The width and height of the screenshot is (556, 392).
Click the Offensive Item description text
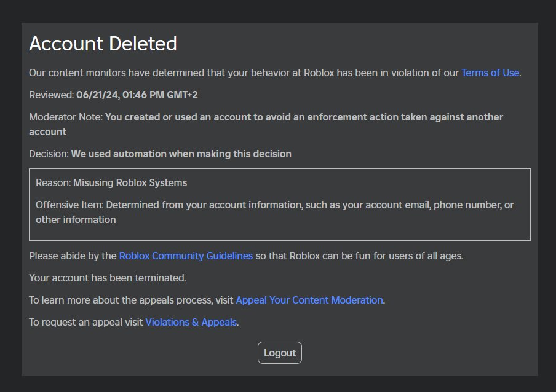[275, 212]
